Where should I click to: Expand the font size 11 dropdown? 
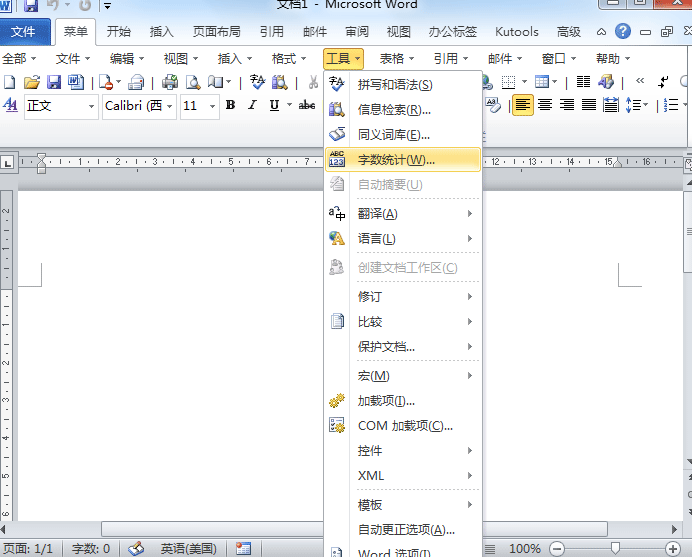coord(213,106)
